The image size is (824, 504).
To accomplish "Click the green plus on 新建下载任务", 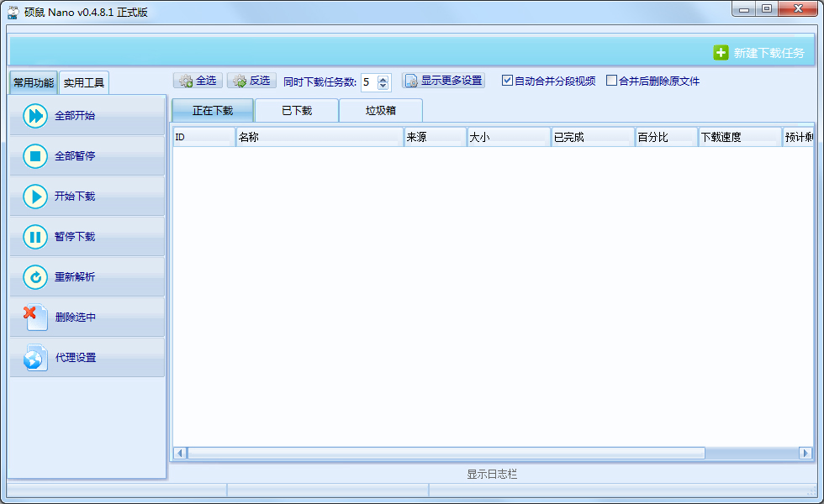I will click(721, 52).
